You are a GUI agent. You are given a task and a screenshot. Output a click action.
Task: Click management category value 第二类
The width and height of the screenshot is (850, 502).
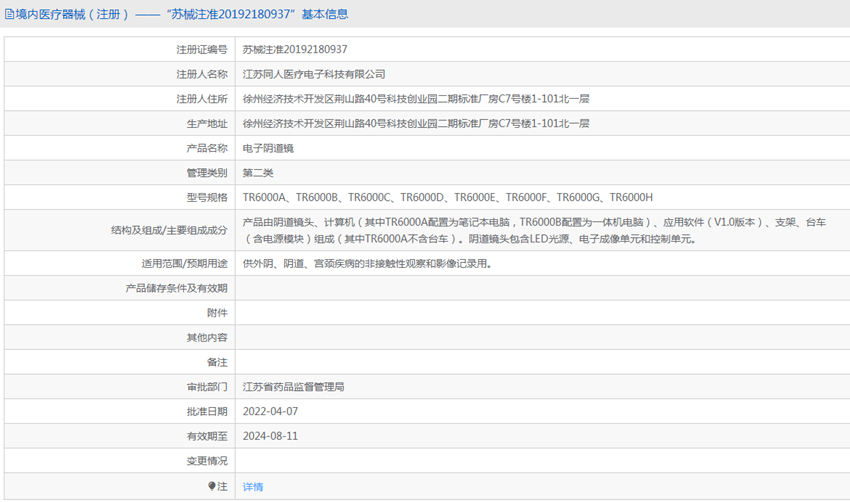(258, 173)
